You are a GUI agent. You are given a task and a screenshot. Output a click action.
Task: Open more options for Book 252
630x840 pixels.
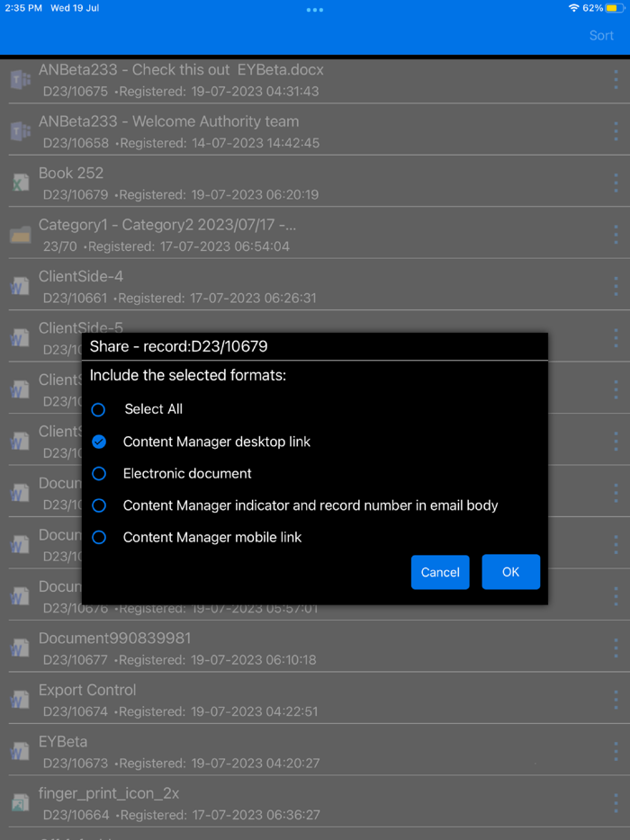click(616, 183)
